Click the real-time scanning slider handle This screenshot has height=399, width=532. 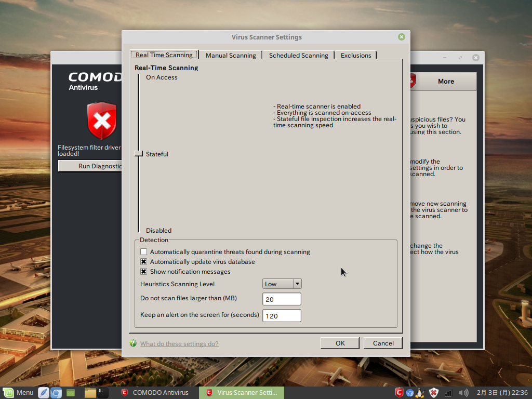click(x=138, y=154)
